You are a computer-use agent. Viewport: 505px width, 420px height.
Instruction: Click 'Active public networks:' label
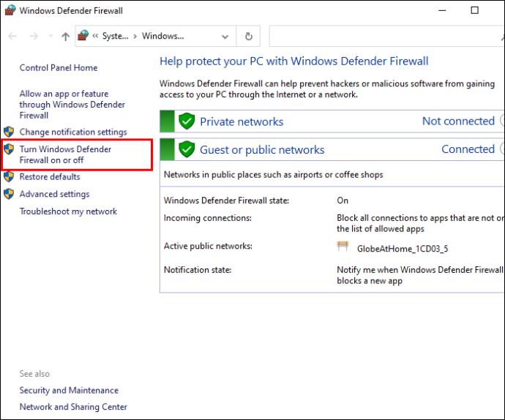tap(208, 246)
